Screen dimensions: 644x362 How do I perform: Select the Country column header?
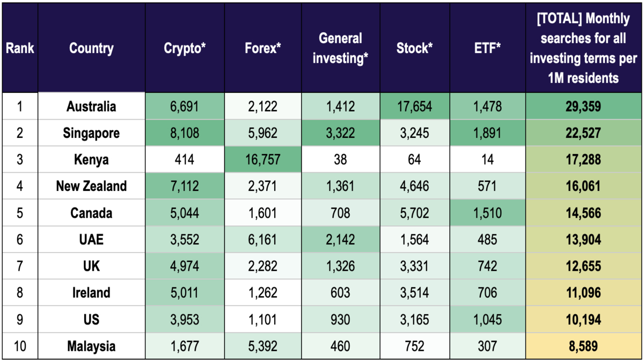pyautogui.click(x=91, y=48)
